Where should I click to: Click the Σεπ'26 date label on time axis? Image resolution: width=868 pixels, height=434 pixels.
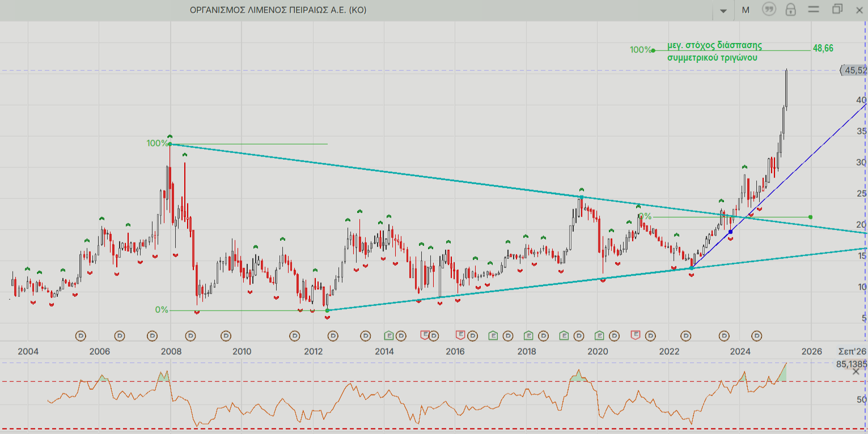coord(852,351)
